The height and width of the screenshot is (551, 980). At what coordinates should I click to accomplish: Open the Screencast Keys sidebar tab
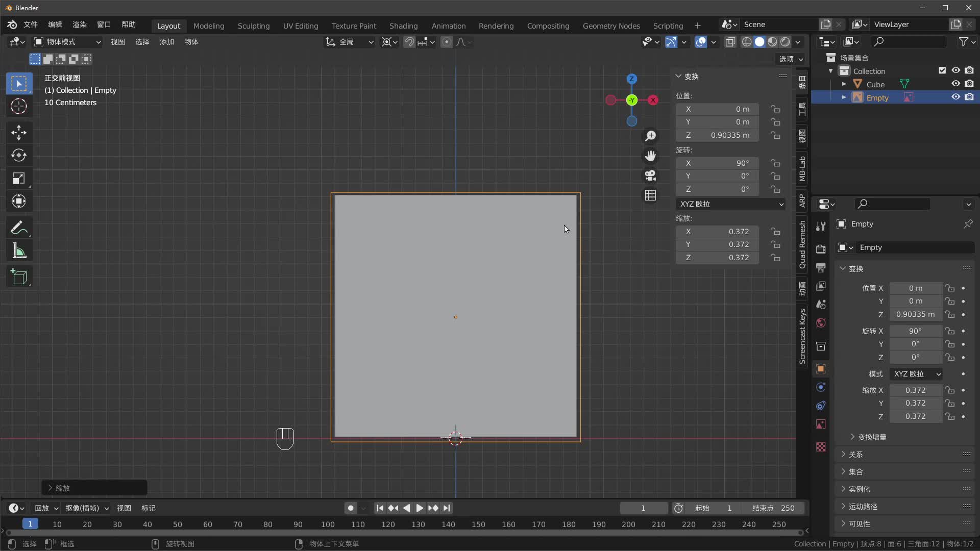click(x=802, y=336)
